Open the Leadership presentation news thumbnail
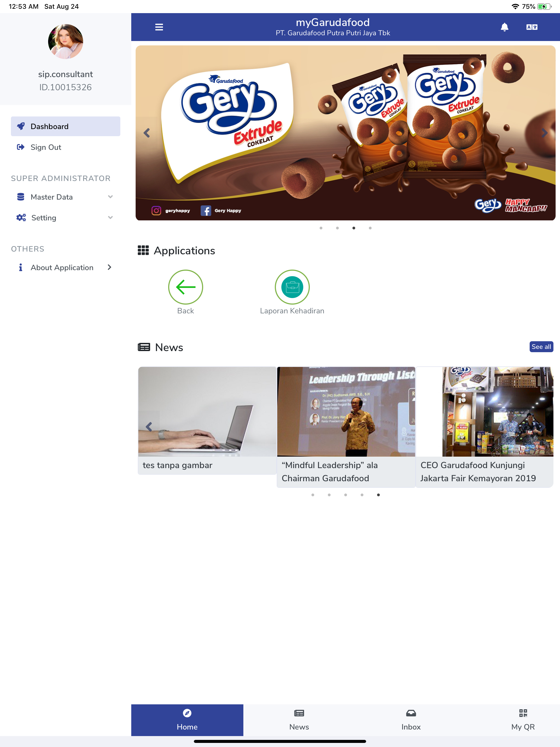 coord(346,412)
